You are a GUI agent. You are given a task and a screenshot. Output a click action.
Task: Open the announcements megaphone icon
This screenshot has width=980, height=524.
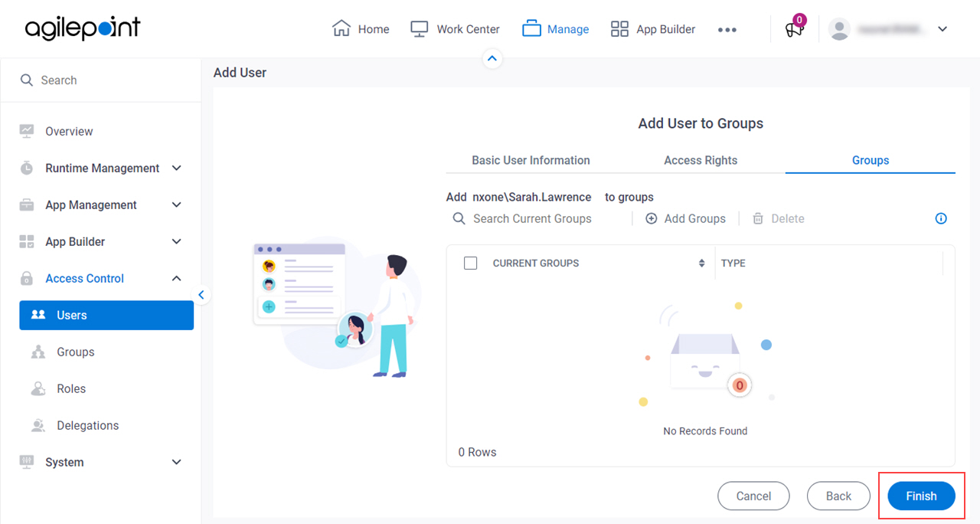point(794,30)
